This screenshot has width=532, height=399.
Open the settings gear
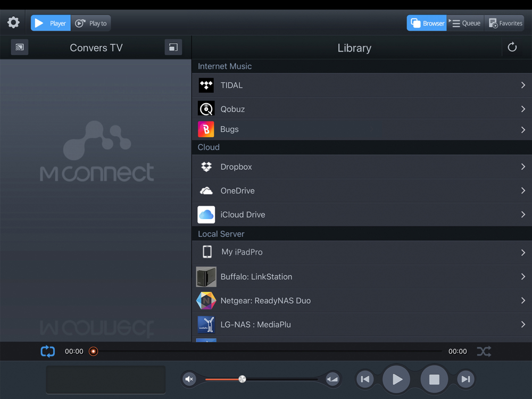(14, 23)
